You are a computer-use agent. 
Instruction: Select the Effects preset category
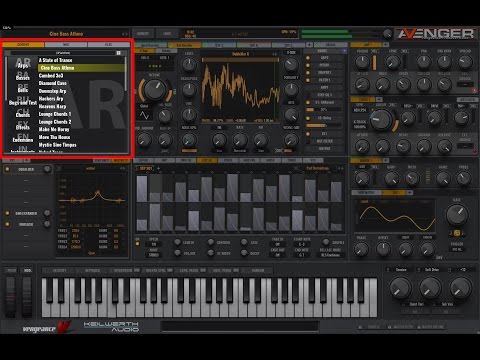point(23,126)
